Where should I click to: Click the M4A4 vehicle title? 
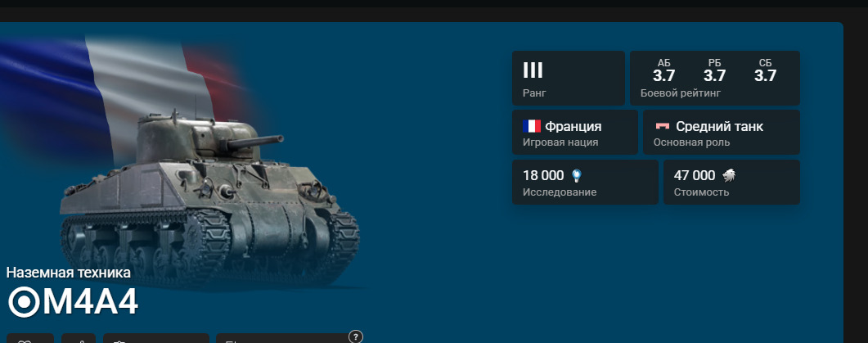tap(90, 303)
